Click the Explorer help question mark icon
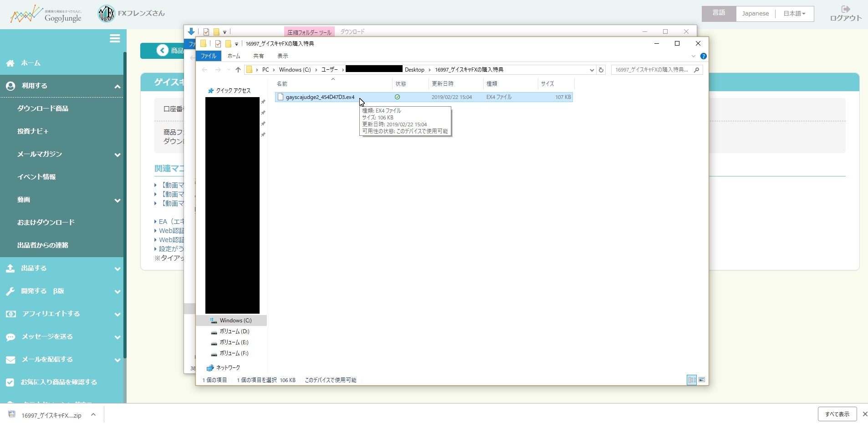The height and width of the screenshot is (424, 868). (703, 56)
